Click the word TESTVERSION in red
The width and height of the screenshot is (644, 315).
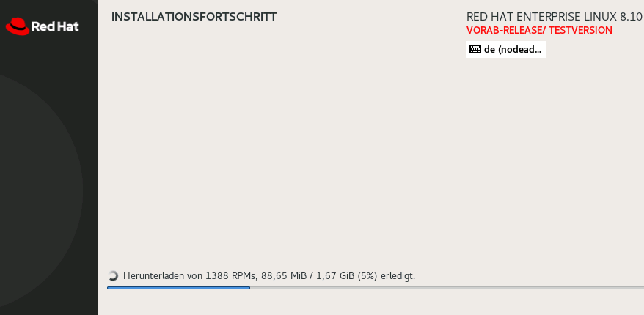click(x=580, y=30)
